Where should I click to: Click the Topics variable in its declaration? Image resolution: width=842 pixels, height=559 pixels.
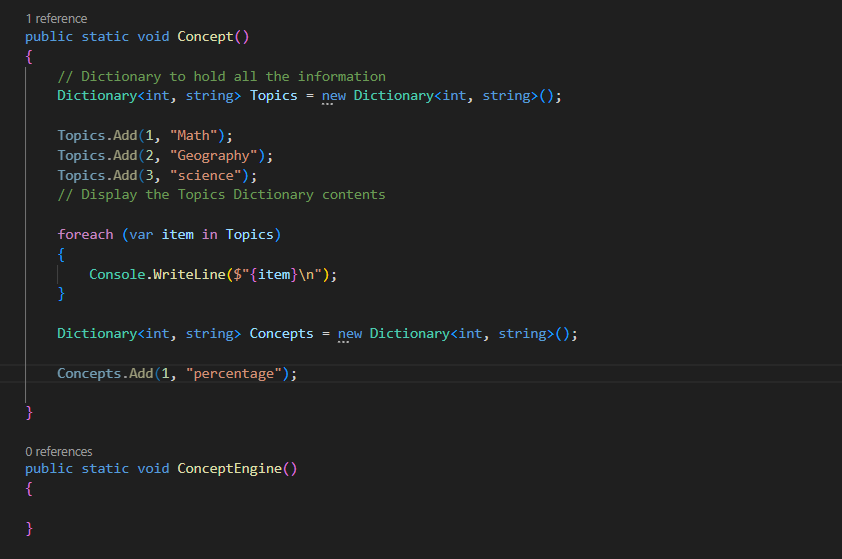[273, 96]
